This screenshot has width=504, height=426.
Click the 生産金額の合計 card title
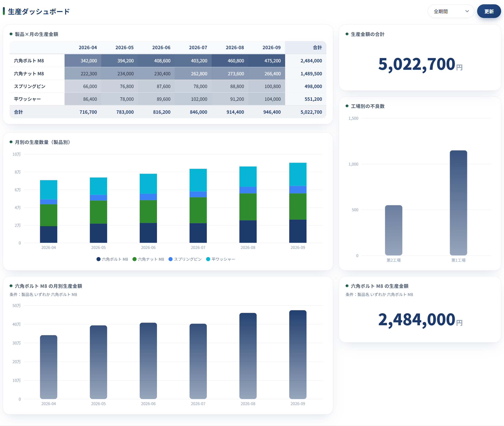(x=367, y=34)
